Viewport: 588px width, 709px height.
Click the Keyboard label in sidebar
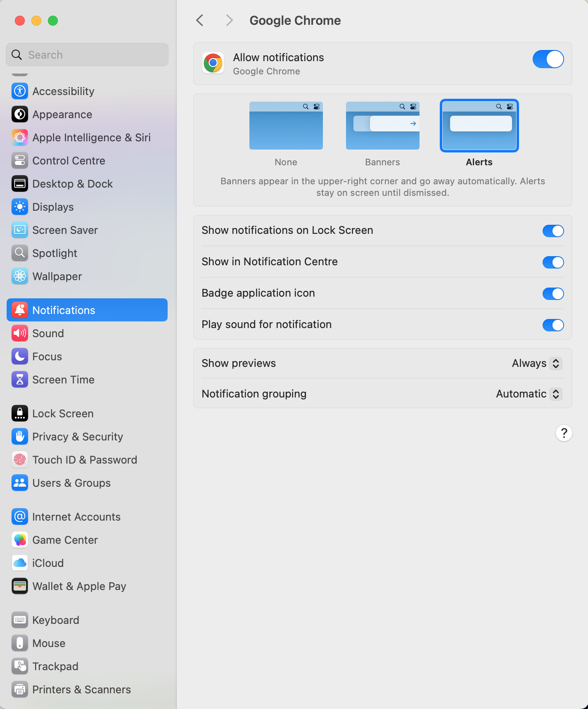point(56,620)
